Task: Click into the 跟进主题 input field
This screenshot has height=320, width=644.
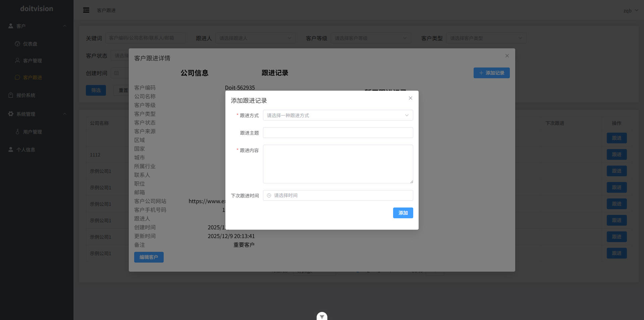Action: [x=338, y=133]
